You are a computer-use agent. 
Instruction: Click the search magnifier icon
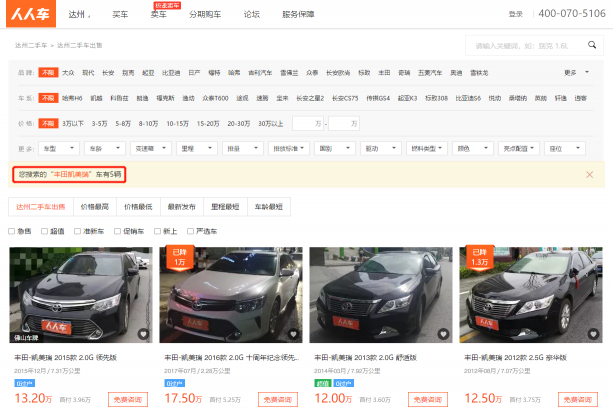coord(592,45)
